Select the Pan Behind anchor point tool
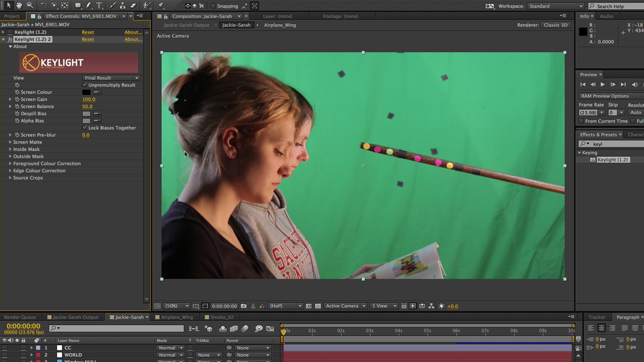Screen dimensions: 644x362 (65, 6)
